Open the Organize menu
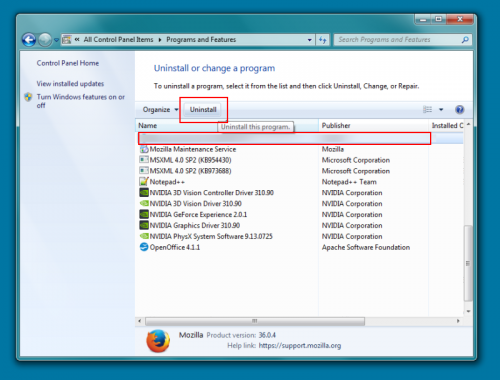Viewport: 500px width, 380px height. tap(160, 110)
